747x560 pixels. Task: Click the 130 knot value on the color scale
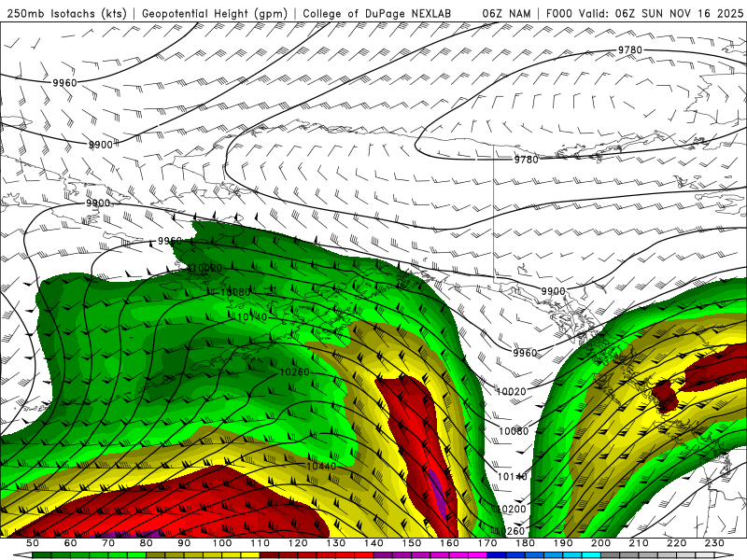(336, 543)
